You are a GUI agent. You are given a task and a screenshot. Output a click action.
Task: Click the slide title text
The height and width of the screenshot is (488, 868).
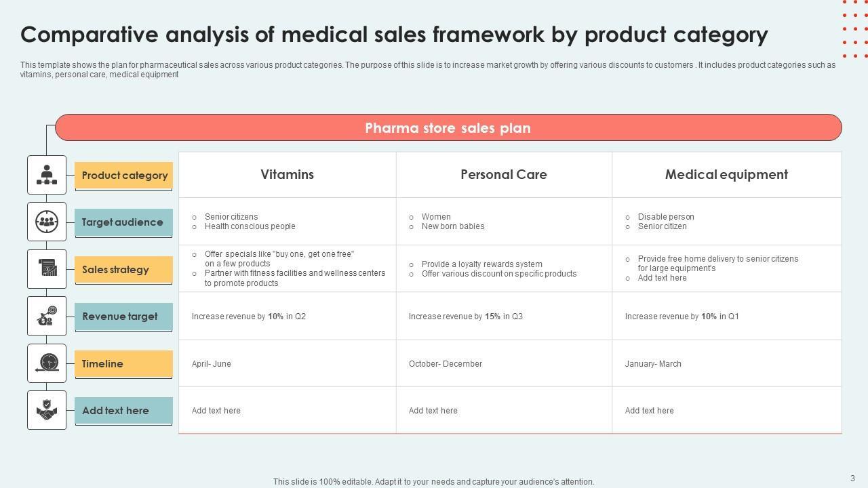(394, 35)
